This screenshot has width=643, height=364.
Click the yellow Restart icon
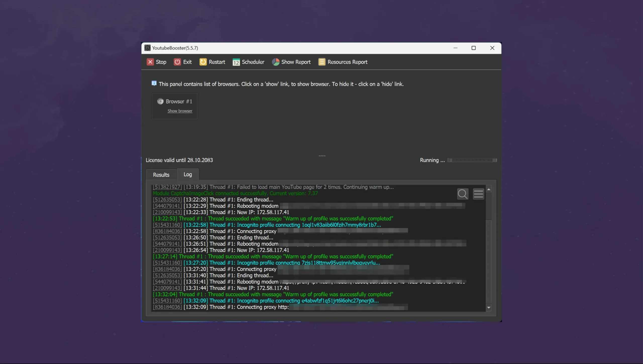point(203,62)
